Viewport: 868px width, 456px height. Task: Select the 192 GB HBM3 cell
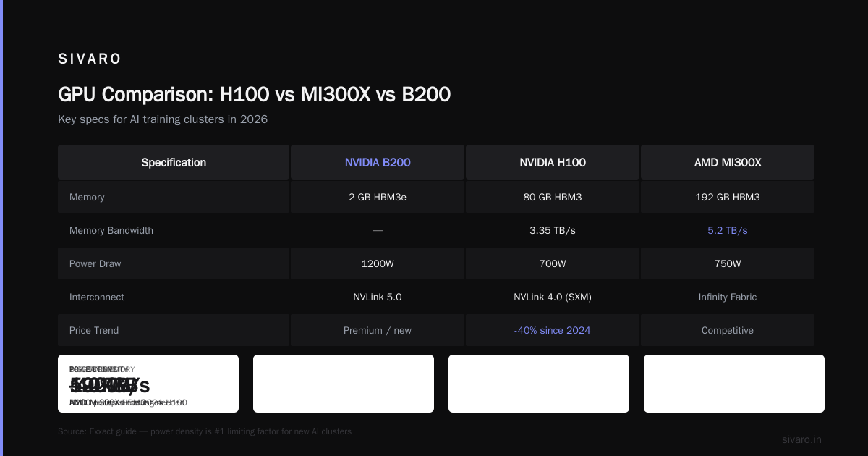click(x=728, y=197)
